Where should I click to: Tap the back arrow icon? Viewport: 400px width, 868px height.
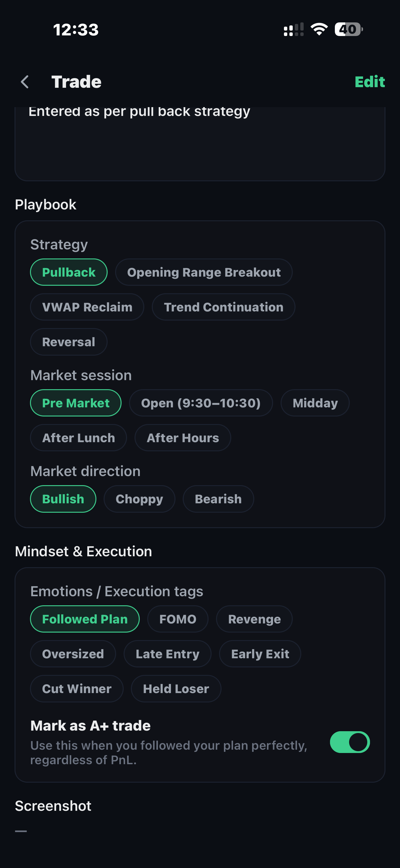(x=25, y=82)
